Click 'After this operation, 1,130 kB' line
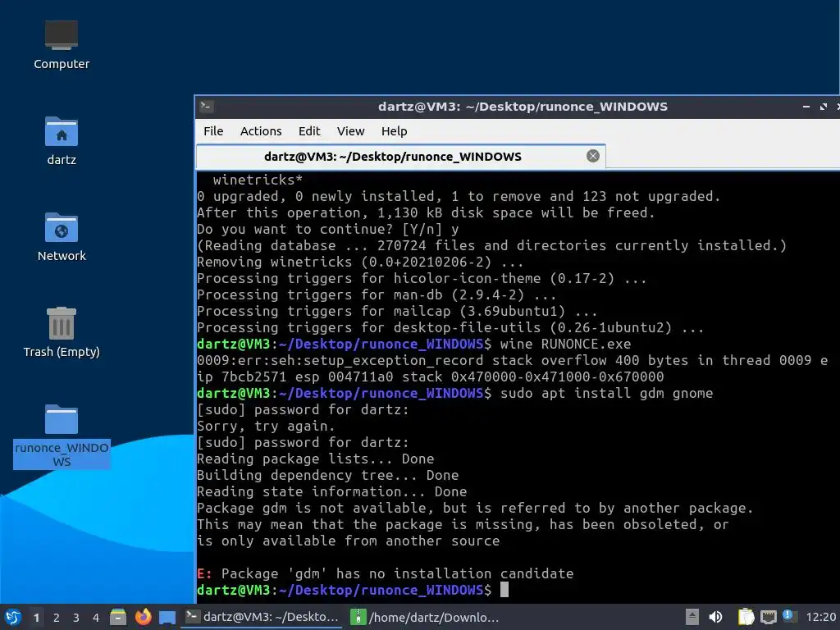 426,212
